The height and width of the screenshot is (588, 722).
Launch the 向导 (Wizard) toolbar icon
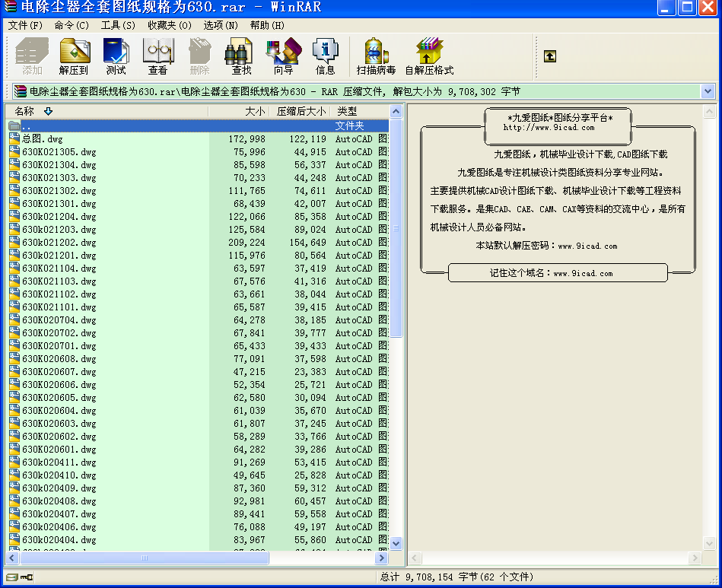(283, 56)
